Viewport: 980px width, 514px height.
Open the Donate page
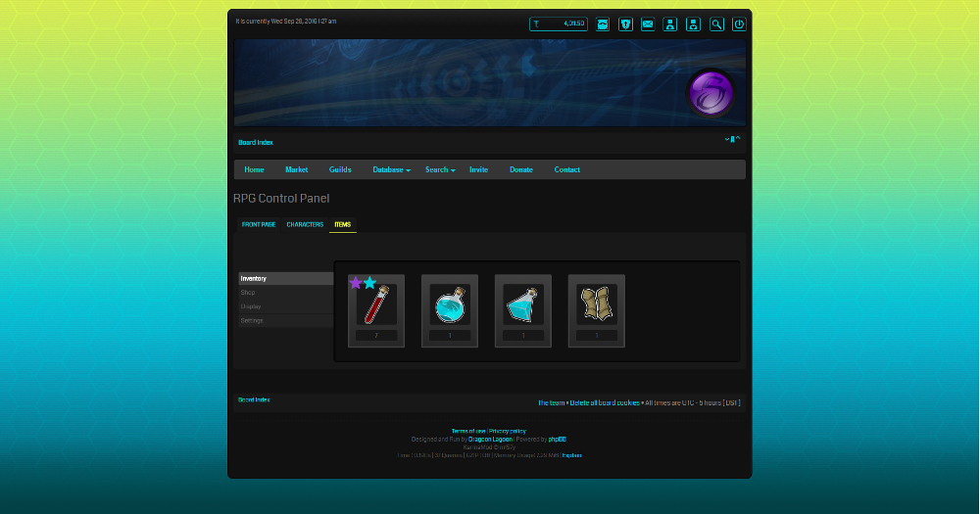pos(521,170)
